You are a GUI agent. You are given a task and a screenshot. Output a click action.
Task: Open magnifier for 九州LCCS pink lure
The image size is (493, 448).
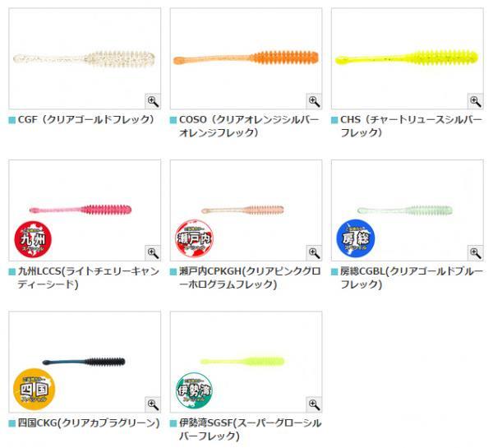153,252
